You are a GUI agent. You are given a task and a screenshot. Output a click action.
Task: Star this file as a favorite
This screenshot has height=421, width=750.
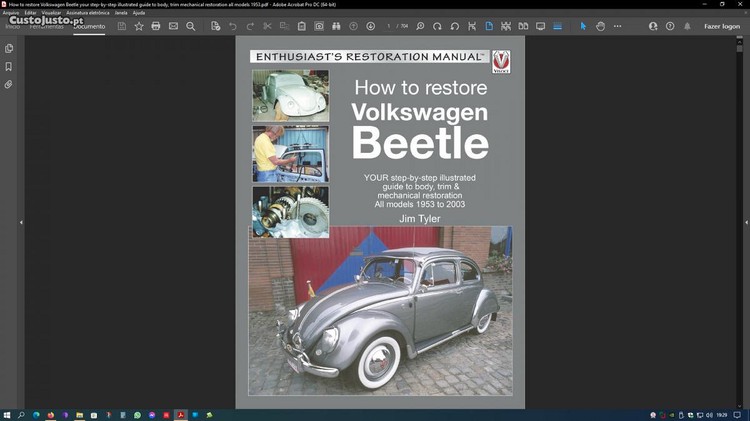(139, 26)
